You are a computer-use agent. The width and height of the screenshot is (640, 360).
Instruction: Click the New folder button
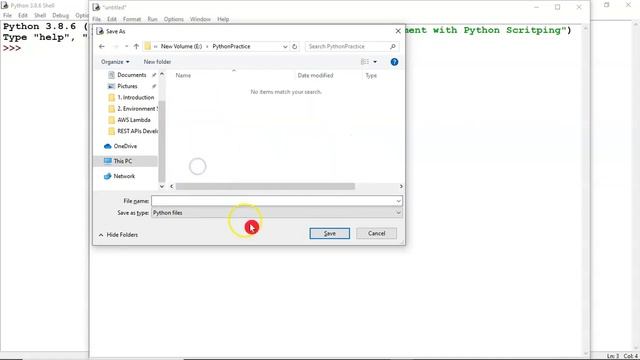point(157,62)
